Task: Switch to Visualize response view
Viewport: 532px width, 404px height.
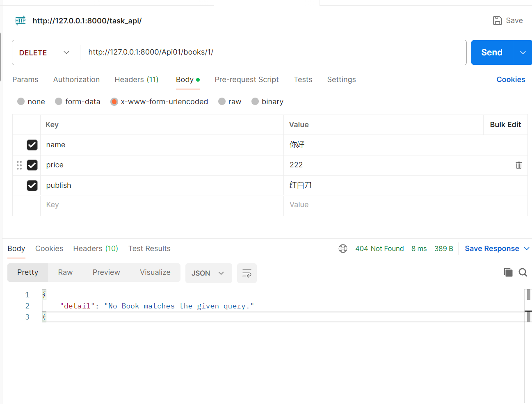Action: (155, 272)
